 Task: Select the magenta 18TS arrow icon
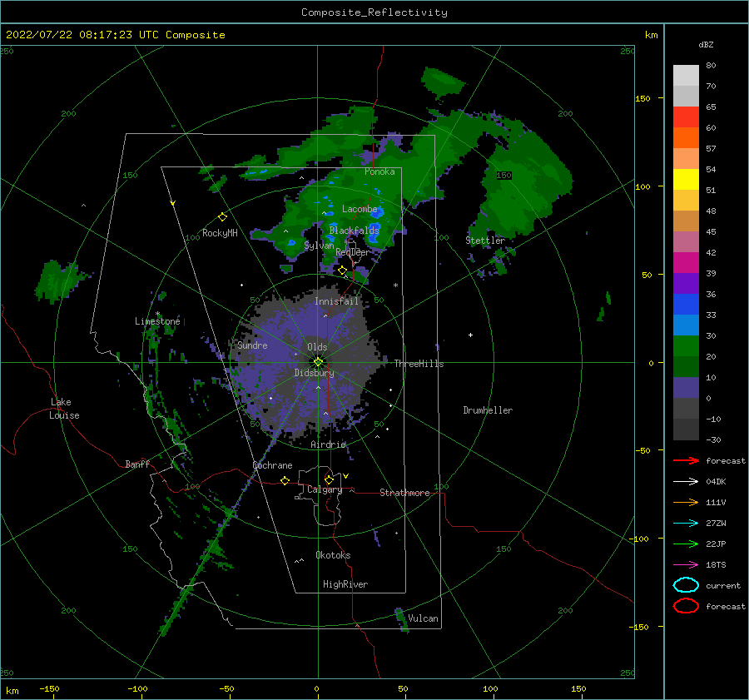click(x=686, y=564)
